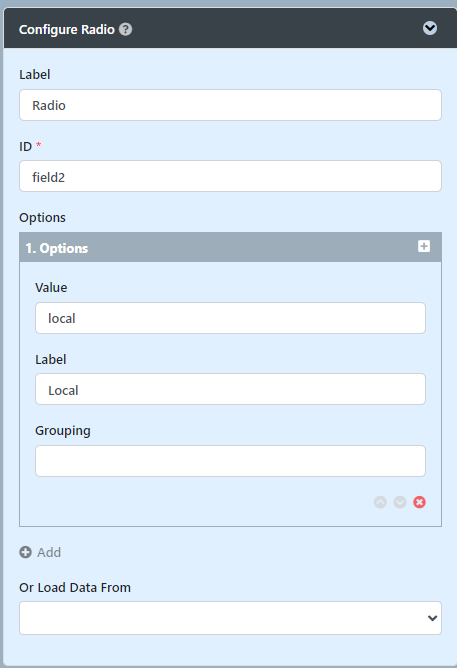The image size is (457, 668).
Task: Focus the Label field containing Radio
Action: click(x=230, y=105)
